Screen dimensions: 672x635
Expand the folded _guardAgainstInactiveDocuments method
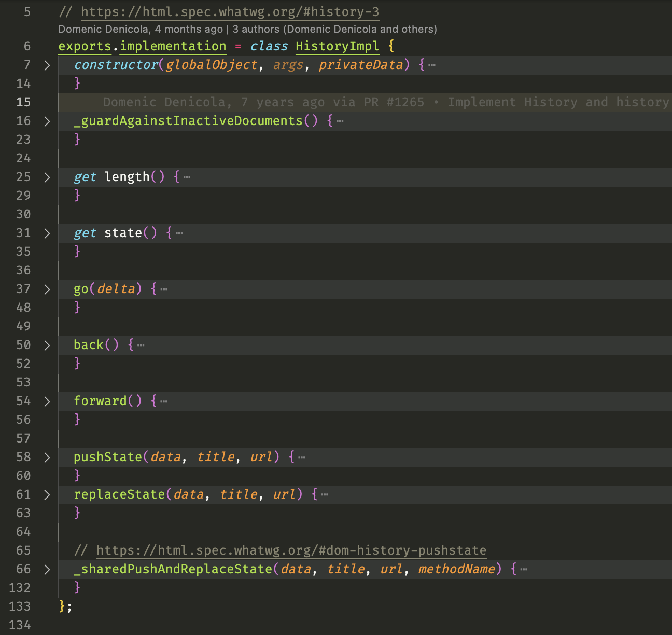(47, 121)
